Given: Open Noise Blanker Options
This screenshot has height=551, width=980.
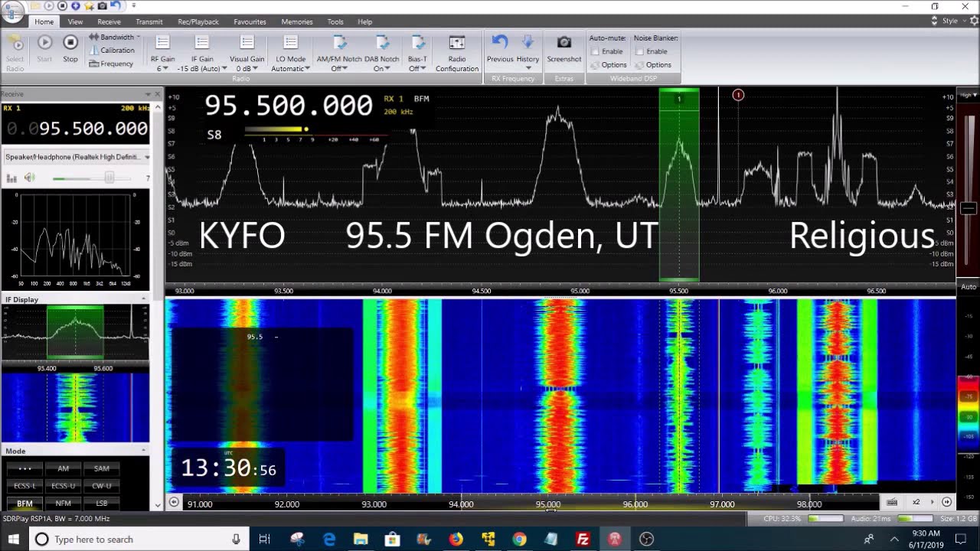Looking at the screenshot, I should coord(653,65).
